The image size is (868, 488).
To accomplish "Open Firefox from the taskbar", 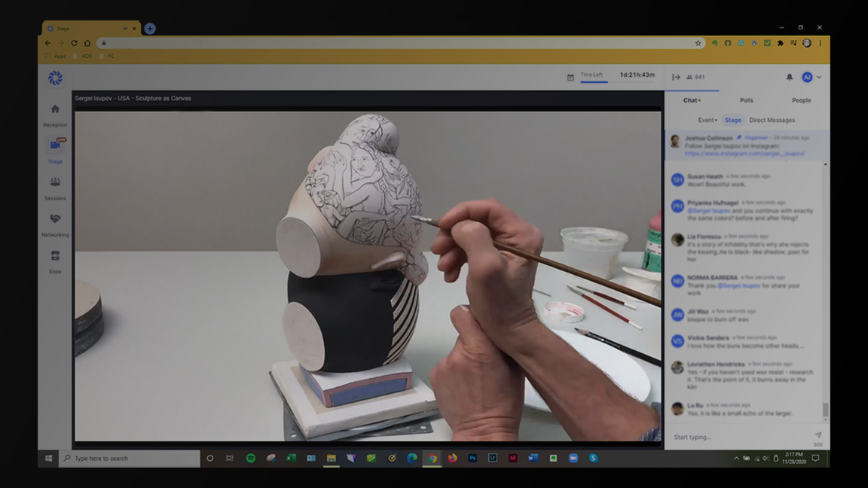I will coord(452,458).
